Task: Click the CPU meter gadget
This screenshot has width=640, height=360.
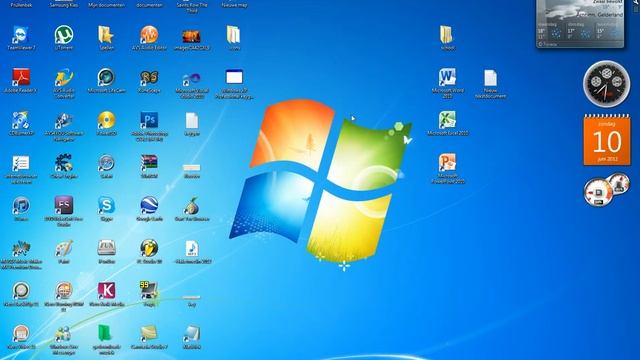Action: tap(607, 189)
